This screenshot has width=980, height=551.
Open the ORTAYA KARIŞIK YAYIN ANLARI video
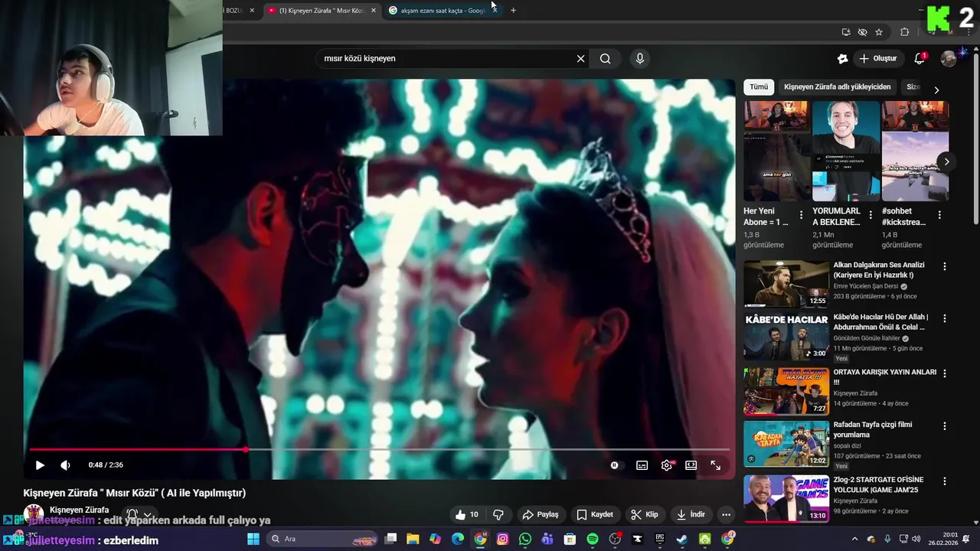click(x=786, y=391)
